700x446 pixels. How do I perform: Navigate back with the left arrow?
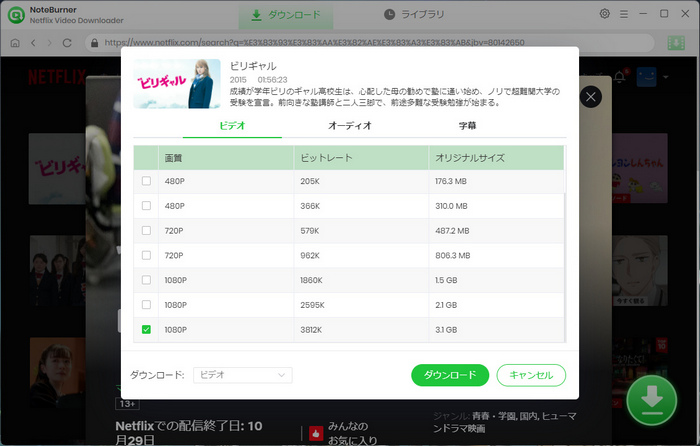pyautogui.click(x=33, y=43)
